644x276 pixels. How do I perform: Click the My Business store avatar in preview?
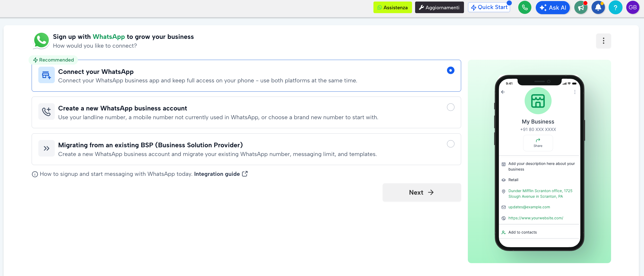coord(538,101)
